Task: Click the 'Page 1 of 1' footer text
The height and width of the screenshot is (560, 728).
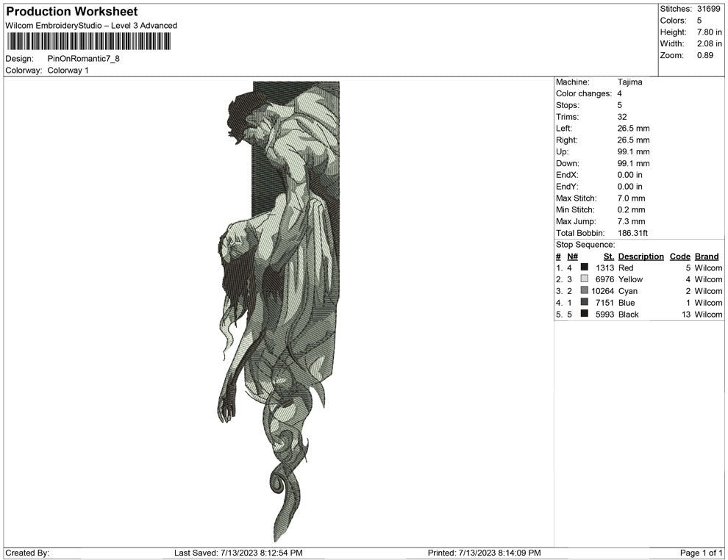Action: click(701, 553)
